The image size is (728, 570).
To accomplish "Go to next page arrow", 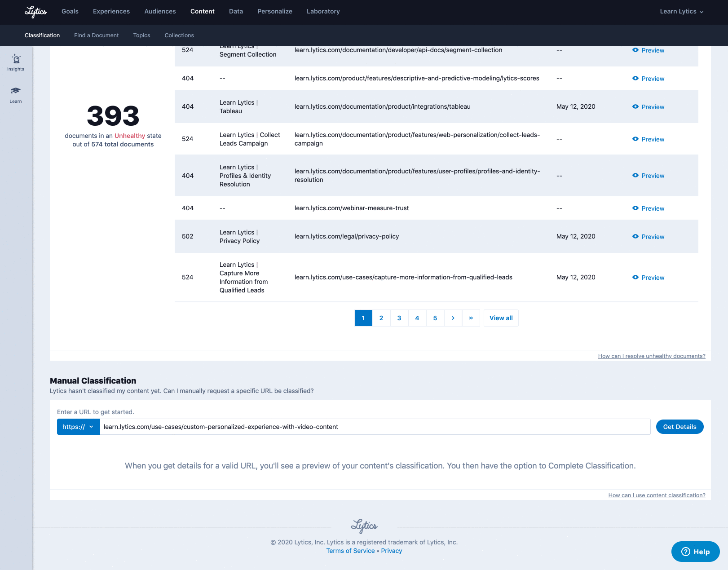I will click(453, 318).
